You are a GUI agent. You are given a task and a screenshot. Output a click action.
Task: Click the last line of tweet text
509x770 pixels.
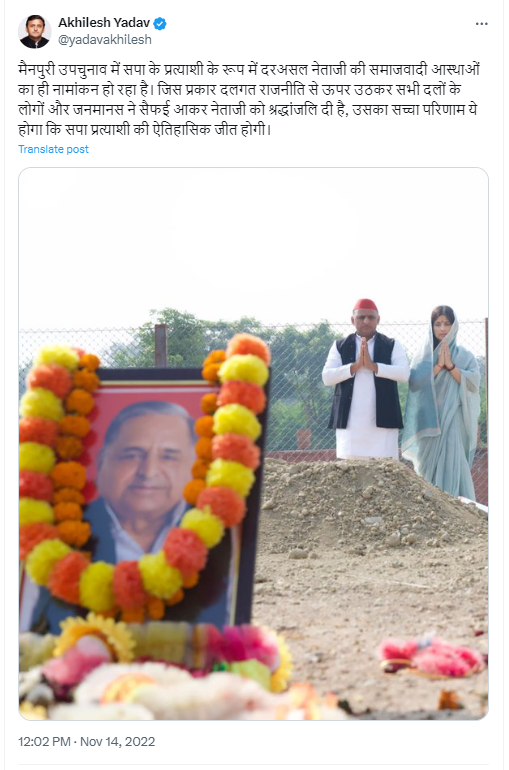pyautogui.click(x=144, y=130)
